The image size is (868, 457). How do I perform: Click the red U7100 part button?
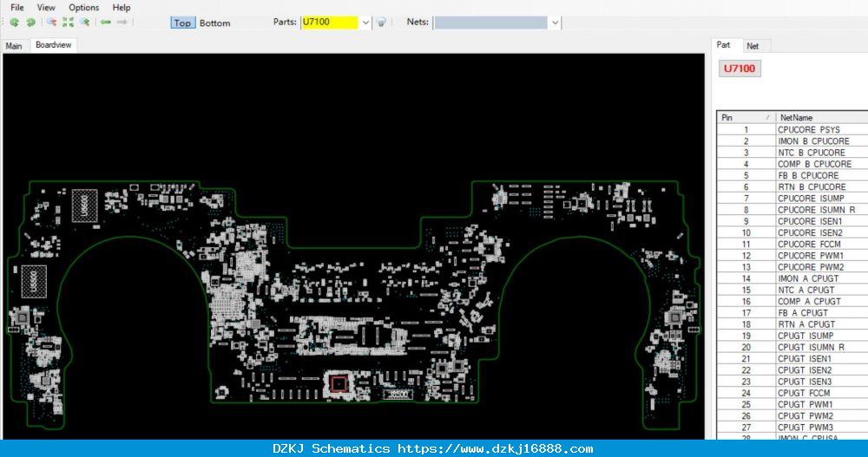pyautogui.click(x=740, y=69)
